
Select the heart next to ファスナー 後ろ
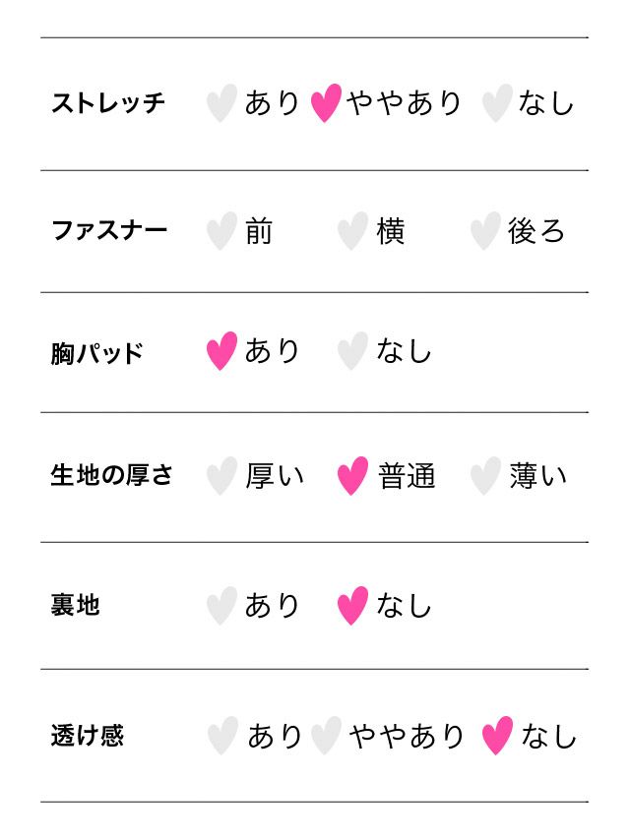[484, 231]
